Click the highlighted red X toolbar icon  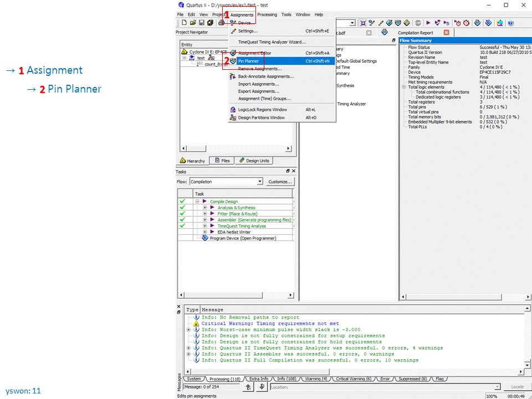[363, 23]
